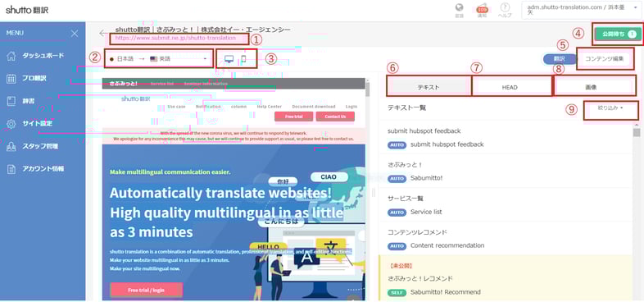This screenshot has width=644, height=302.
Task: Open the 日本語 → 英語 language dropdown
Action: pos(158,59)
